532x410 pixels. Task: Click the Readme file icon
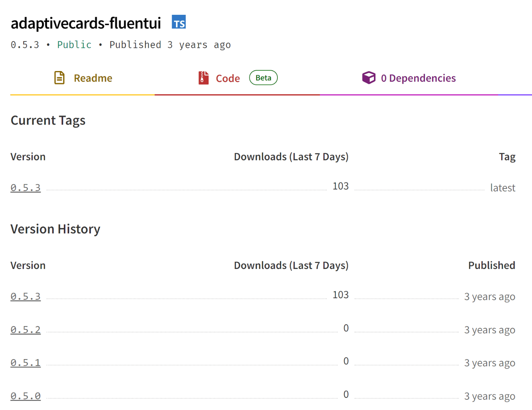point(60,78)
